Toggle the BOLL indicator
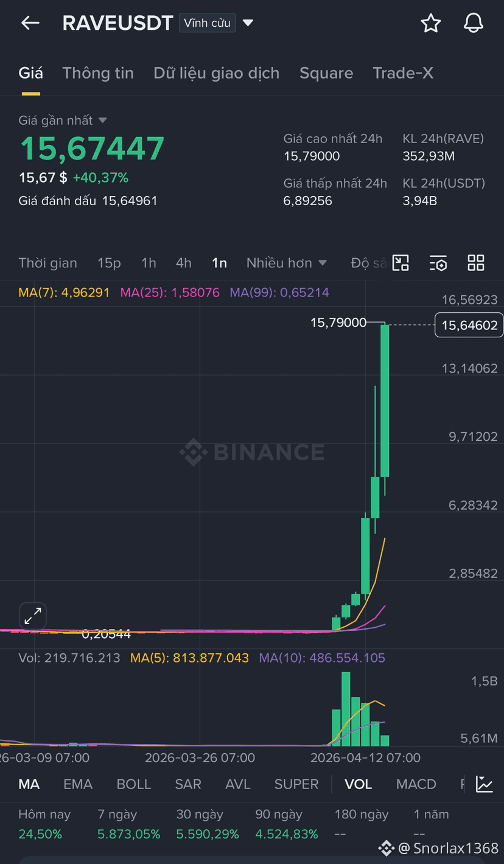This screenshot has width=504, height=864. (x=134, y=784)
